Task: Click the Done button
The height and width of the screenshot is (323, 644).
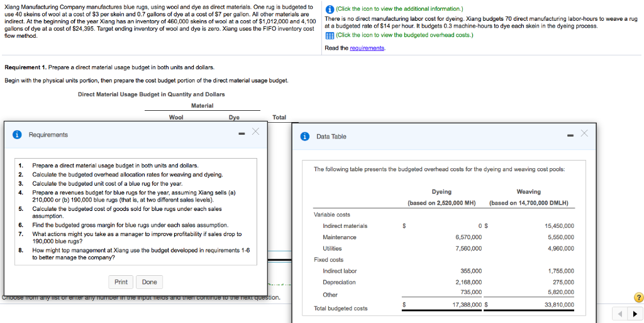Action: (150, 282)
